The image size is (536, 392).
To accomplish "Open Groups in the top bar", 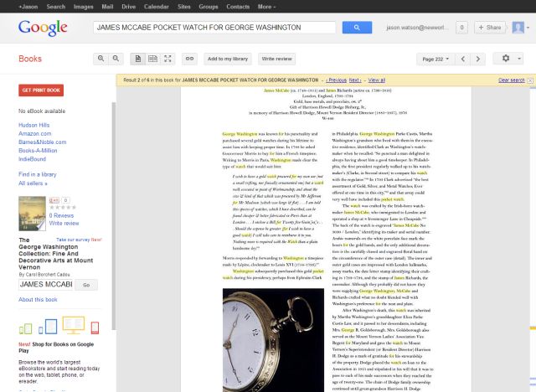I will 209,7.
